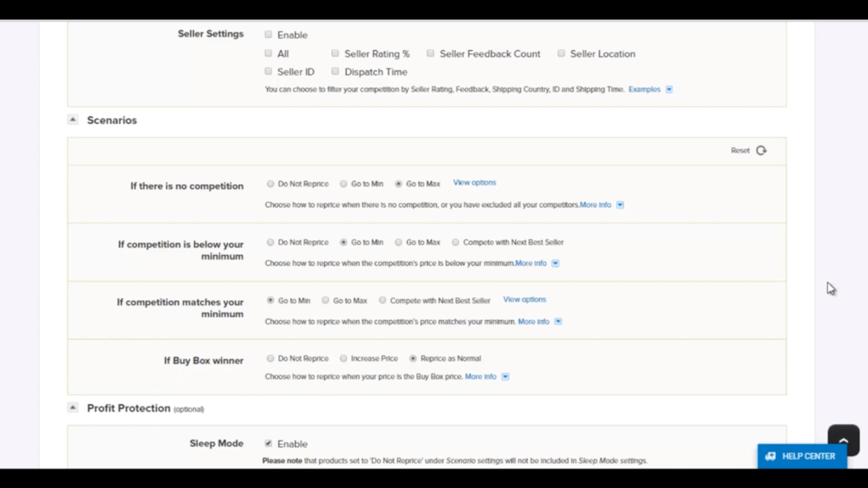Screen dimensions: 868x488
Task: Open the Examples link in Seller Settings
Action: 644,89
